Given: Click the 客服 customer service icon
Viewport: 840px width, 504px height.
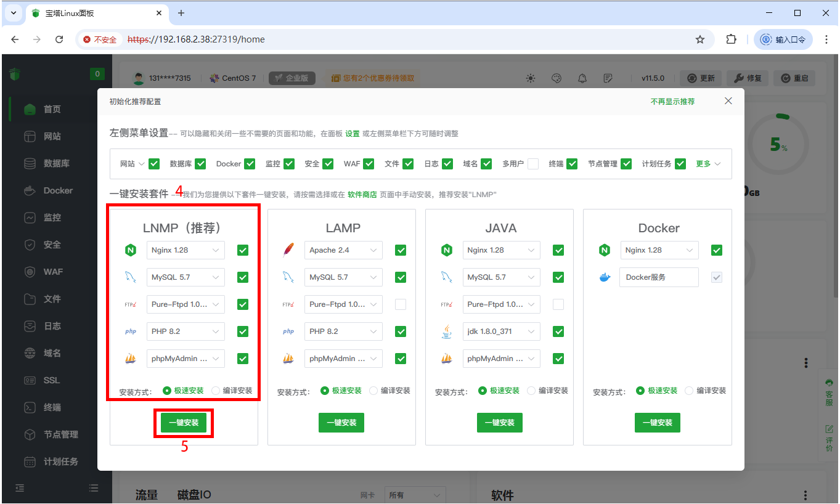Looking at the screenshot, I should (x=829, y=392).
